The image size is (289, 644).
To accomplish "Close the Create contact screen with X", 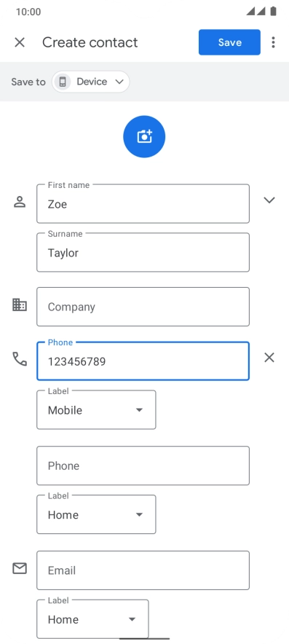I will pyautogui.click(x=20, y=42).
